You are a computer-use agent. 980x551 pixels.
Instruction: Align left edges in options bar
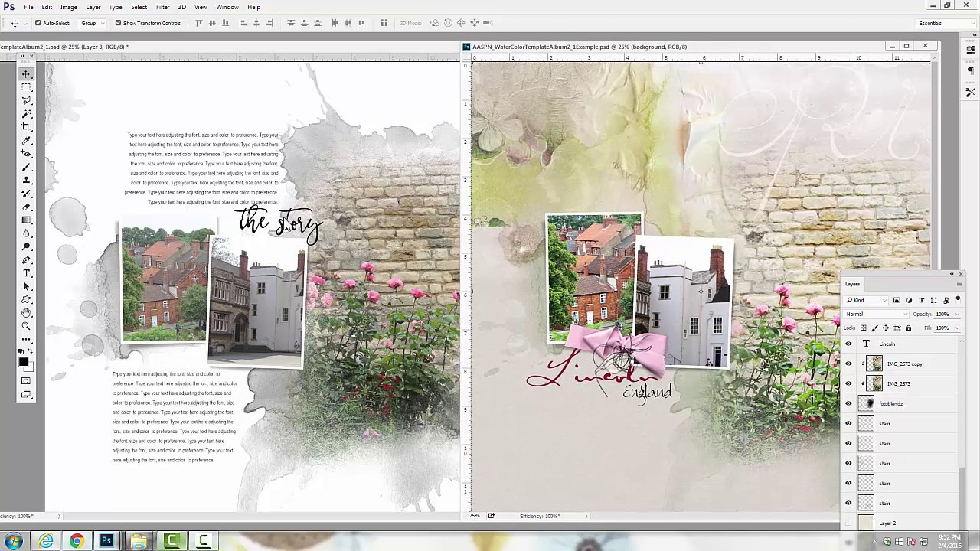(x=243, y=23)
